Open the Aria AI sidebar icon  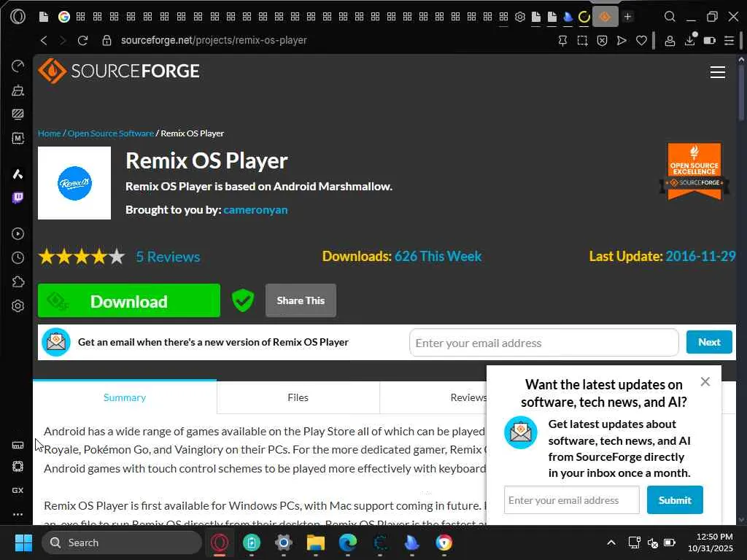tap(18, 174)
